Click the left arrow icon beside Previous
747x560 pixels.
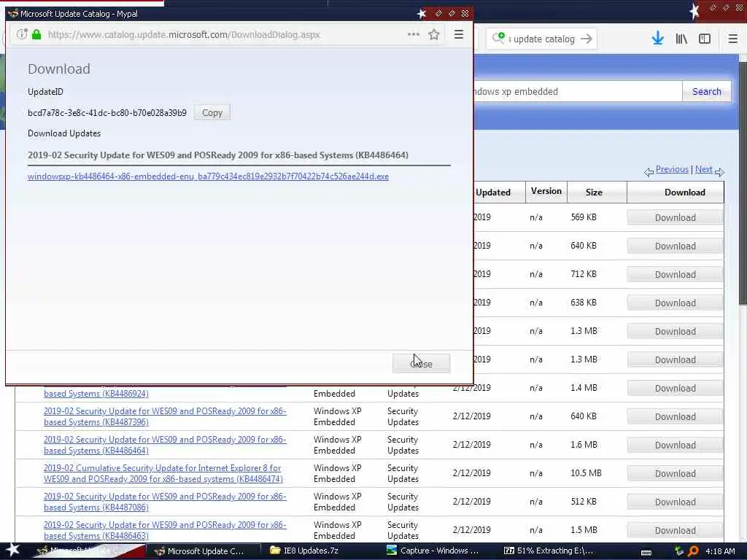pyautogui.click(x=649, y=172)
